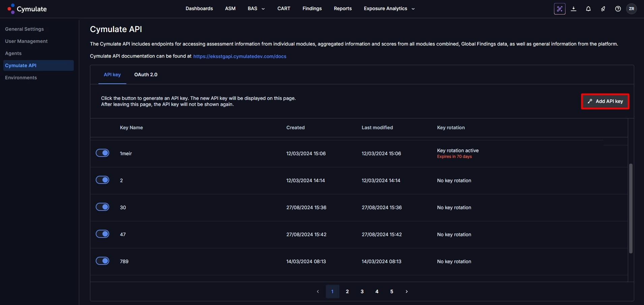Expand the Exposure Analytics dropdown
644x305 pixels.
389,9
